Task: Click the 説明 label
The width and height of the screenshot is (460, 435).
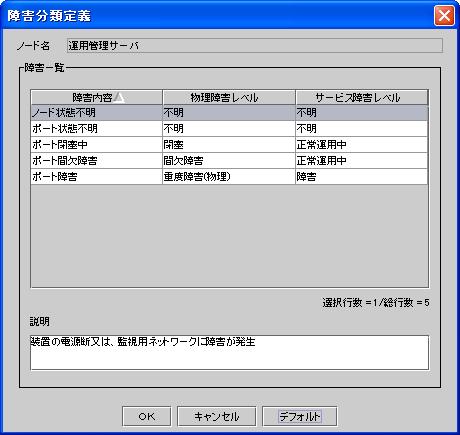Action: click(40, 322)
